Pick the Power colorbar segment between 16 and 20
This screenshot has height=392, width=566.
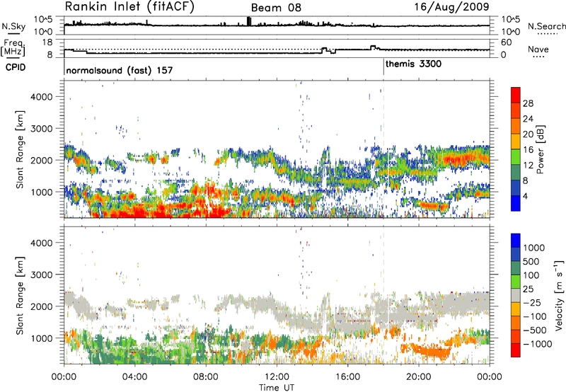click(x=516, y=142)
